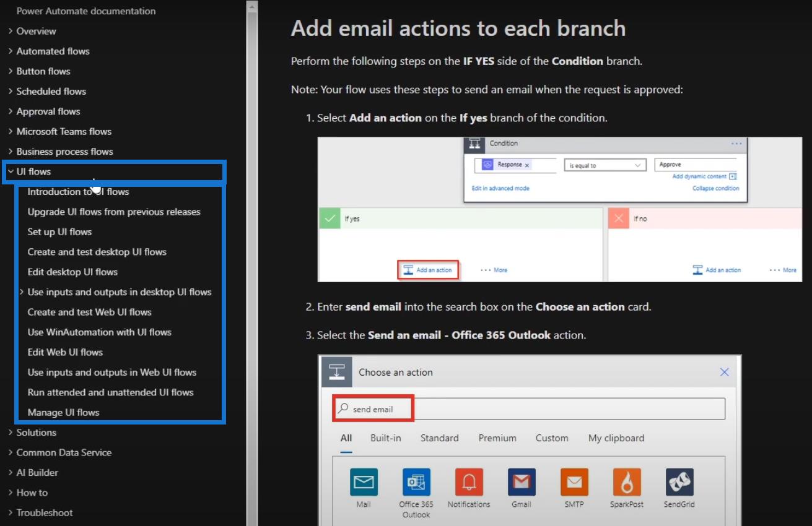Choose the Notifications bell connector icon
Viewport: 812px width, 526px height.
(x=469, y=482)
